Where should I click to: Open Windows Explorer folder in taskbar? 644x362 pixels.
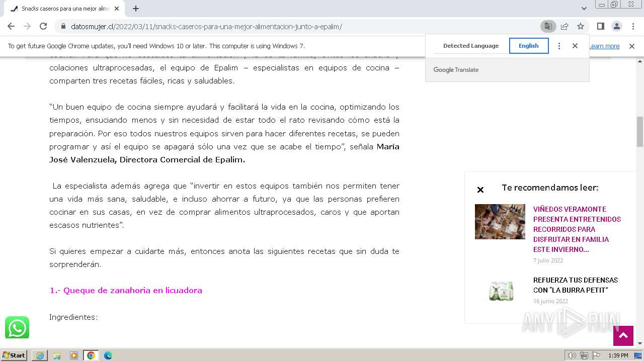coord(57,355)
